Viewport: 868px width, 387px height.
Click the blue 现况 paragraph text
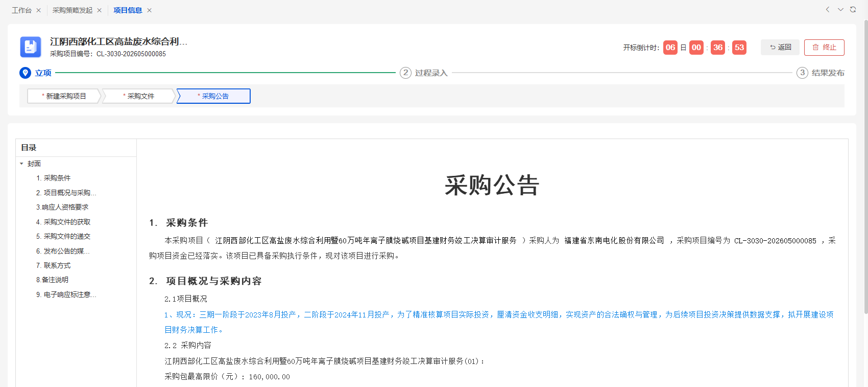click(x=499, y=322)
